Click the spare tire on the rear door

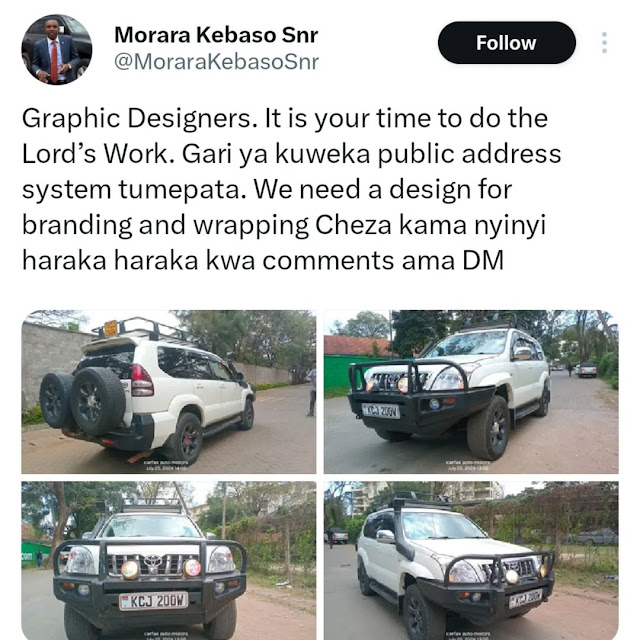point(98,400)
